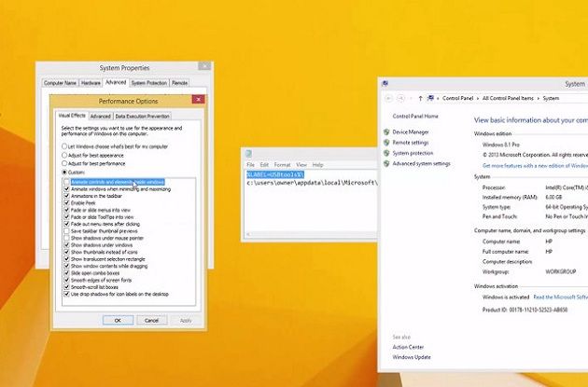Open Action Center link
The height and width of the screenshot is (387, 588).
point(408,347)
